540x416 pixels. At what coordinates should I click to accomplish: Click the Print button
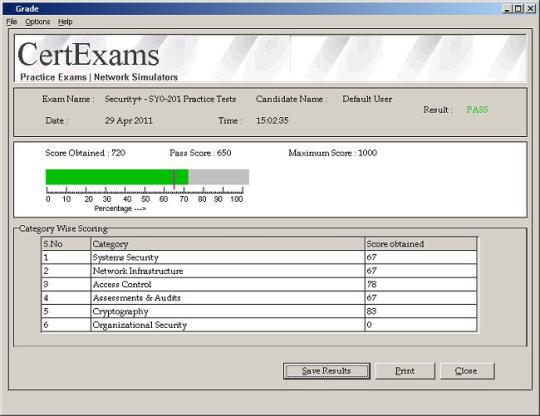coord(405,371)
